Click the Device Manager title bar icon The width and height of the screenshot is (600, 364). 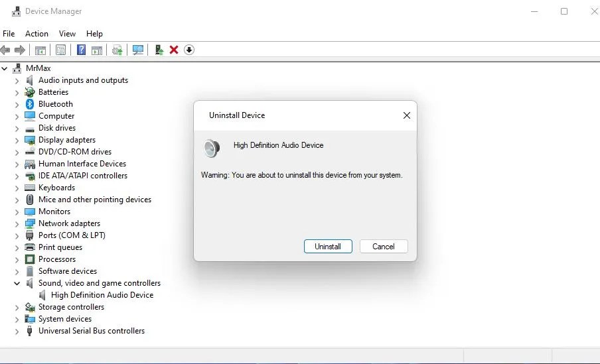pos(16,11)
